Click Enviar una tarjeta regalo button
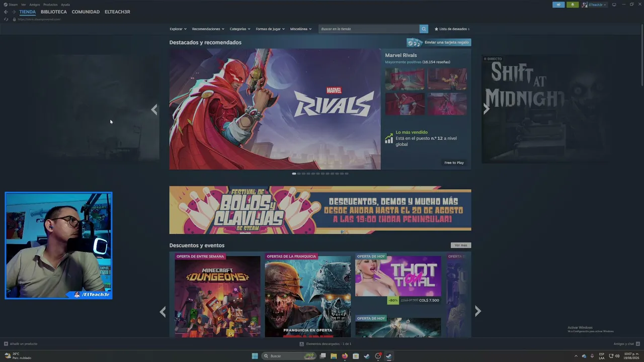Image resolution: width=644 pixels, height=362 pixels. (439, 42)
